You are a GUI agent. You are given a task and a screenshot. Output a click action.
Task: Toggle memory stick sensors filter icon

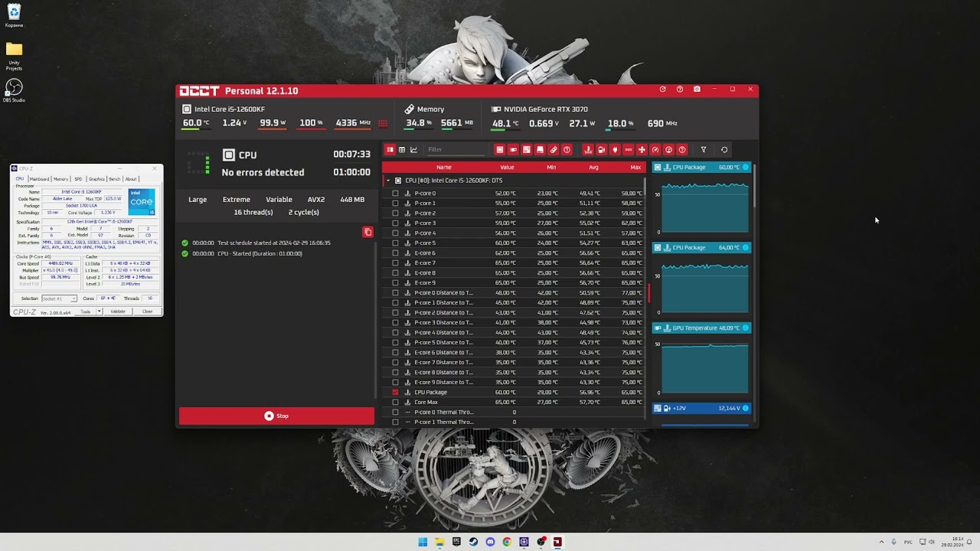554,150
